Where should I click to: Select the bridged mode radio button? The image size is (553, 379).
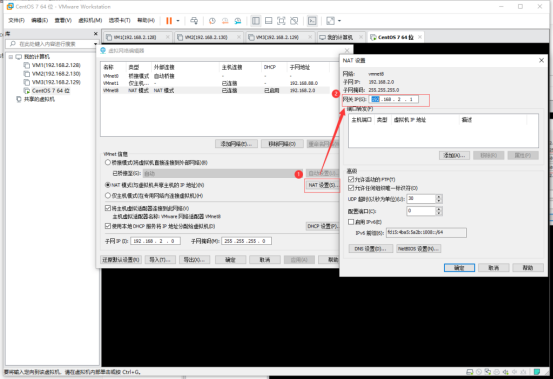point(108,163)
